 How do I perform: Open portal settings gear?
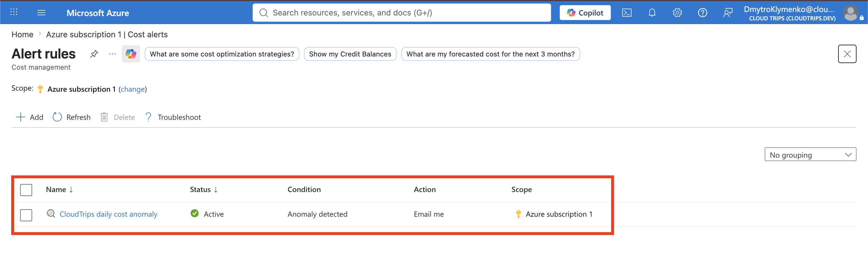pyautogui.click(x=677, y=13)
